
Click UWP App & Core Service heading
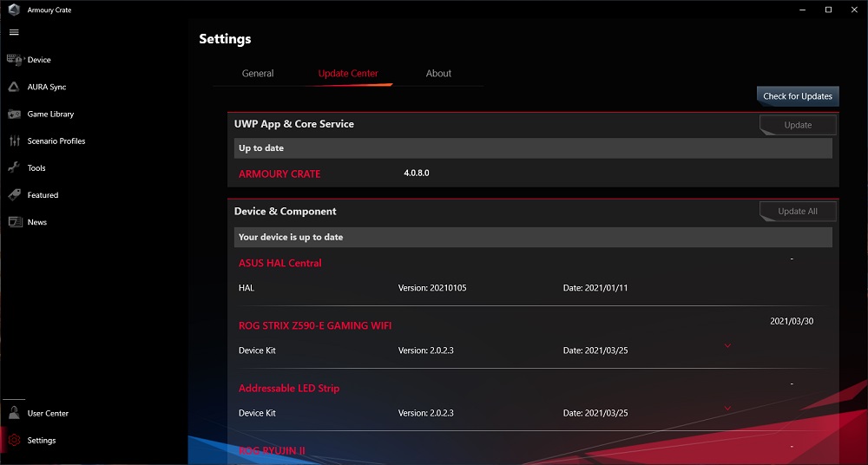(294, 124)
